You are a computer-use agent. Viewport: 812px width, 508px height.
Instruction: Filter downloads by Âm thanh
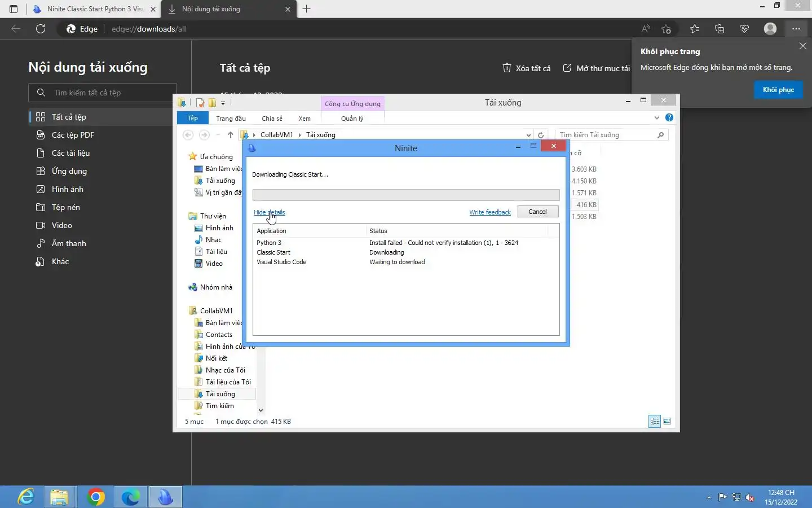103,243
